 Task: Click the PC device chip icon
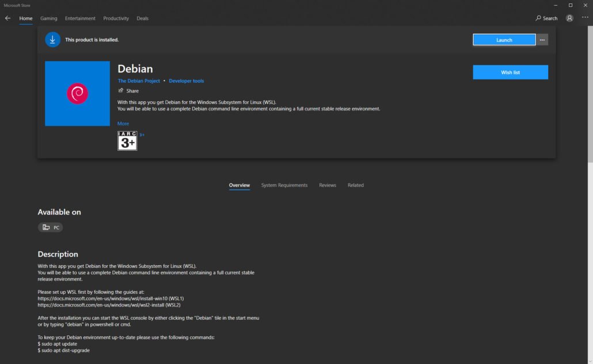(x=46, y=228)
